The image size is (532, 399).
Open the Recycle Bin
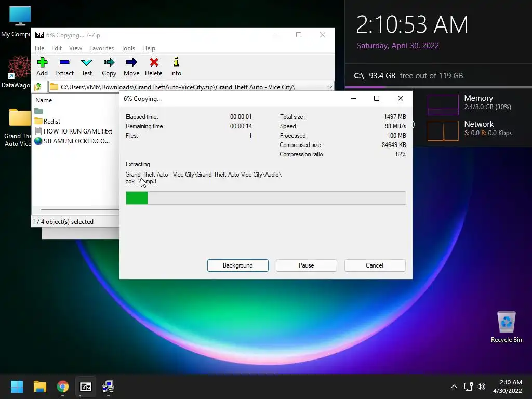506,326
